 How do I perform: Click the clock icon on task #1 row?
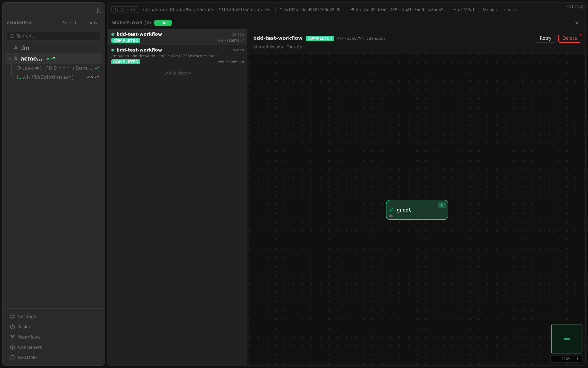coord(19,68)
